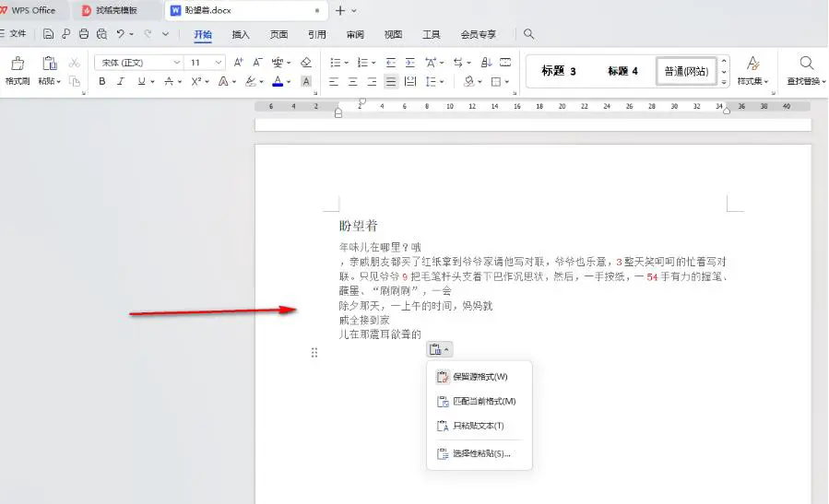Image resolution: width=829 pixels, height=504 pixels.
Task: Open Print Preview icon
Action: (x=102, y=34)
